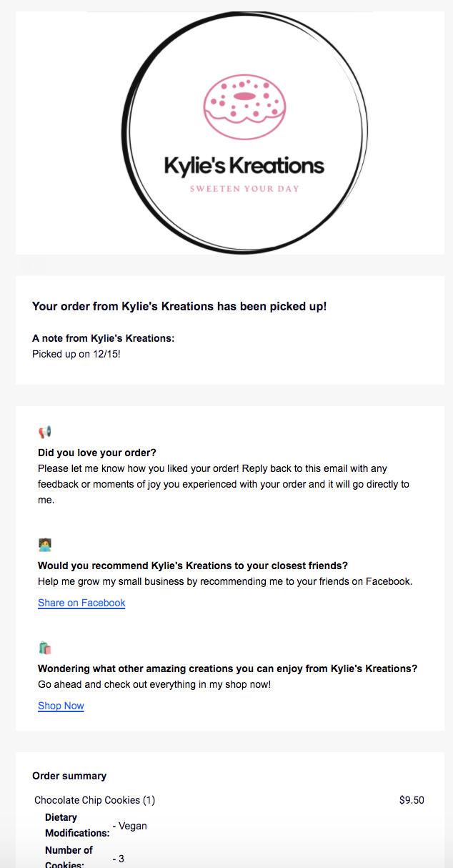Click the 'Picked up on 12/15!' note
Image resolution: width=453 pixels, height=868 pixels.
76,353
